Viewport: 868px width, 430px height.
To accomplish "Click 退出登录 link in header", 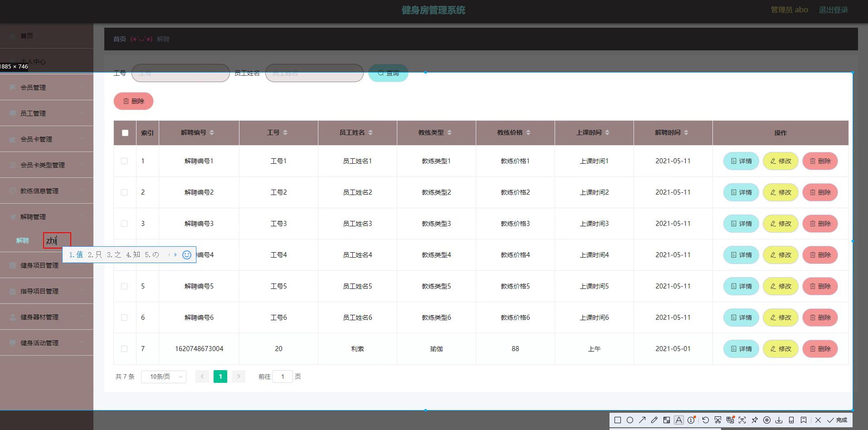I will tap(833, 10).
